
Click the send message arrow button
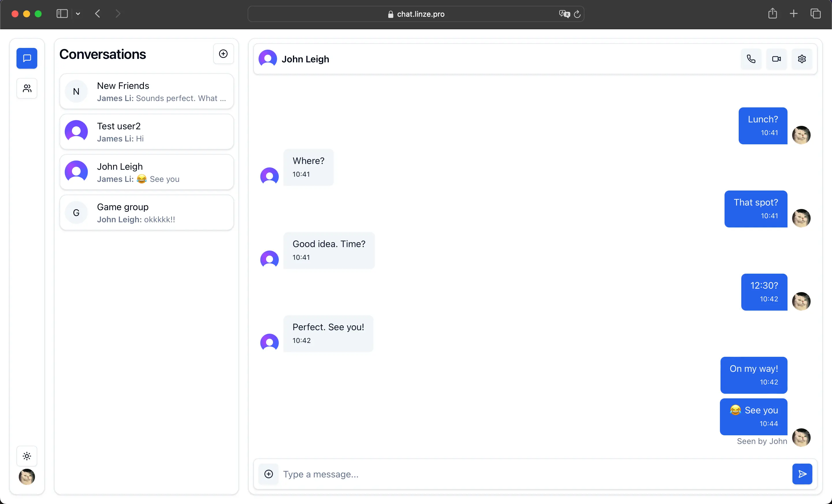click(x=802, y=474)
